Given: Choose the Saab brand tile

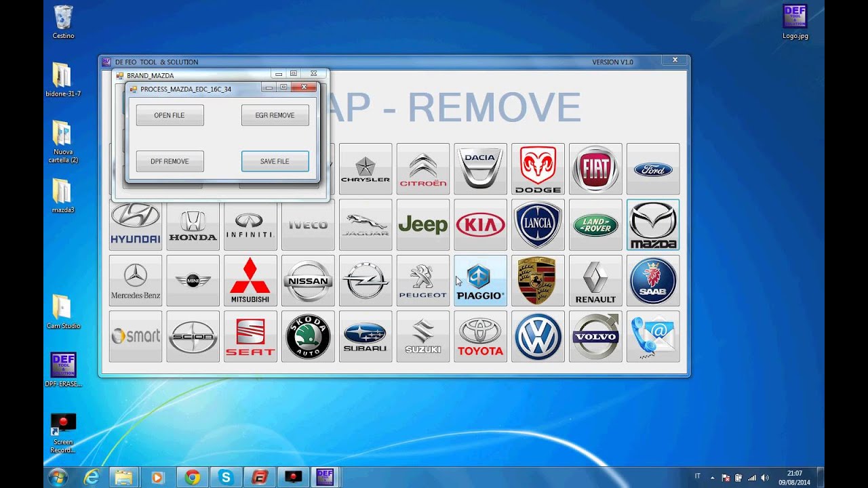Looking at the screenshot, I should 653,281.
